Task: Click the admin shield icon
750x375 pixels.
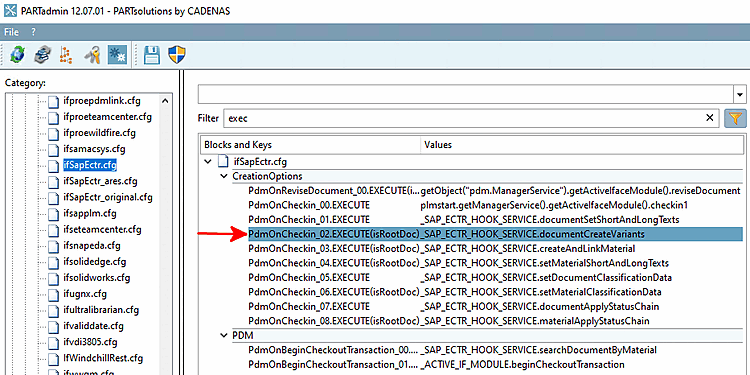Action: (x=176, y=55)
